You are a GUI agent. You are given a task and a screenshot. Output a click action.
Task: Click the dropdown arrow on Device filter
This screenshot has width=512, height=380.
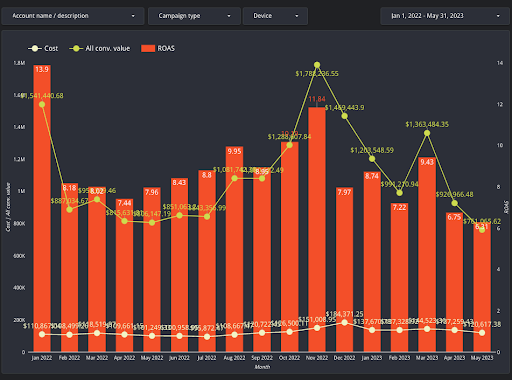[297, 16]
